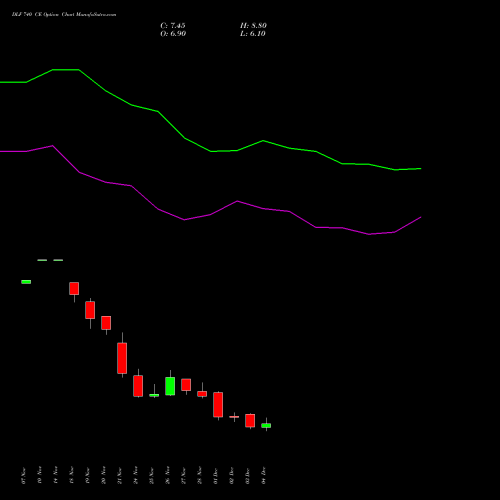Click the low value "L: 6.10"
Image resolution: width=500 pixels, height=500 pixels.
click(x=253, y=34)
